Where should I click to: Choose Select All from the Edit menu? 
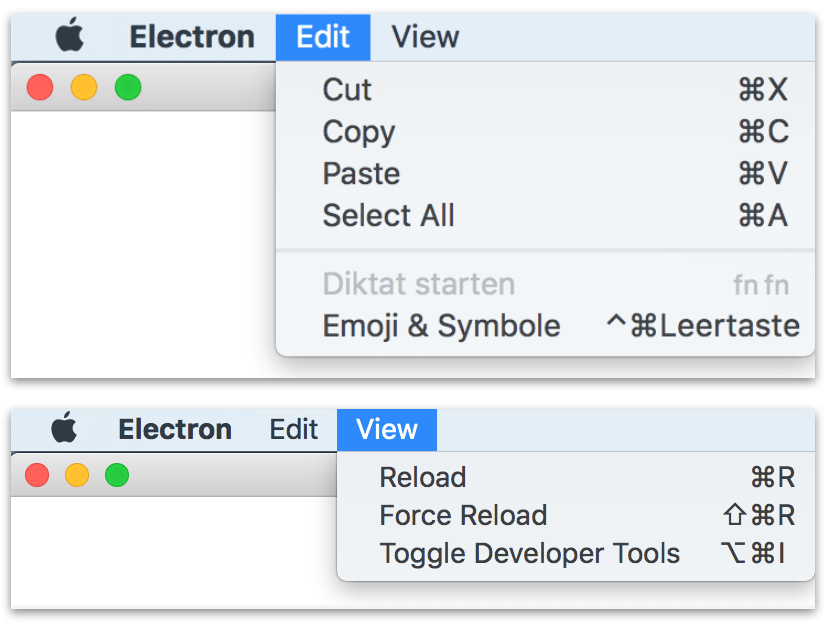pyautogui.click(x=545, y=215)
